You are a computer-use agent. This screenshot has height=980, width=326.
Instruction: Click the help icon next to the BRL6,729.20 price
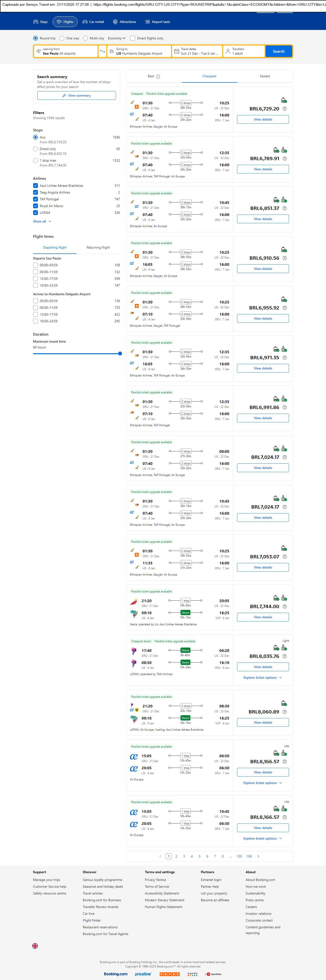[x=284, y=109]
